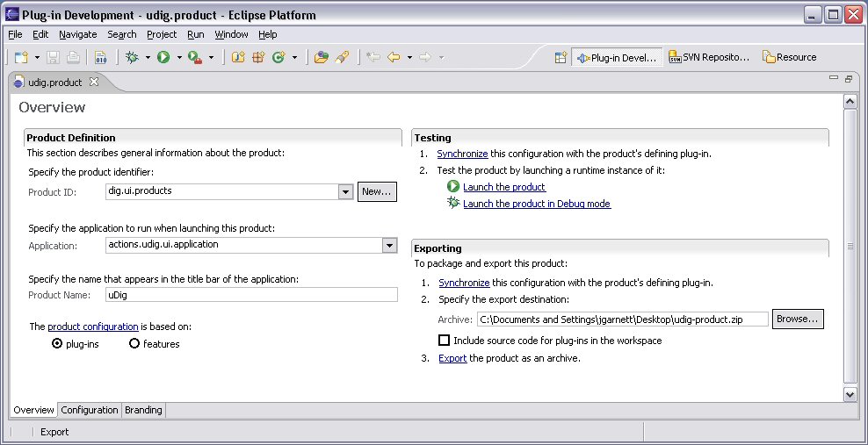868x445 pixels.
Task: Enable Include source code for plug-ins checkbox
Action: [445, 341]
